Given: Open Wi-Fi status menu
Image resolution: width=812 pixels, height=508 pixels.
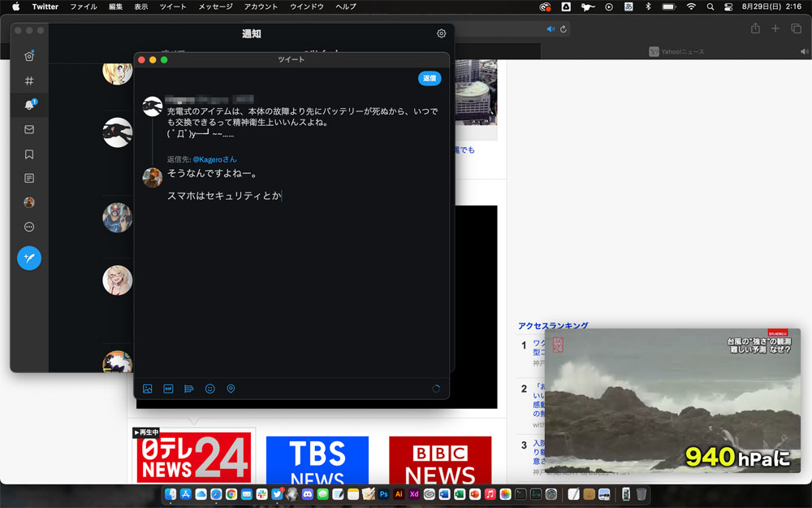Looking at the screenshot, I should (691, 7).
